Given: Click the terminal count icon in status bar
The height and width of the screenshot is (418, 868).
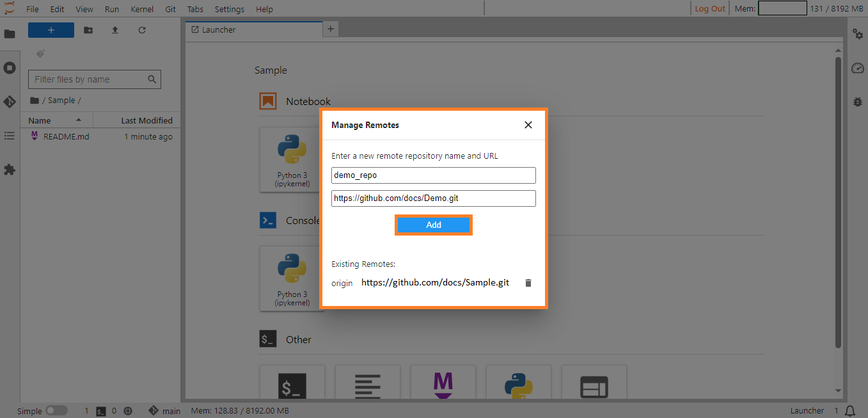Looking at the screenshot, I should 101,411.
